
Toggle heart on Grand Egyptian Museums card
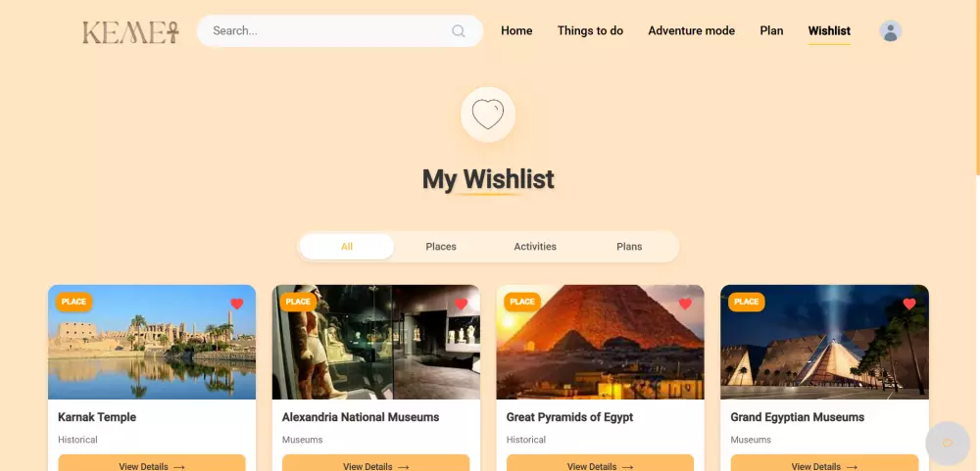coord(909,304)
